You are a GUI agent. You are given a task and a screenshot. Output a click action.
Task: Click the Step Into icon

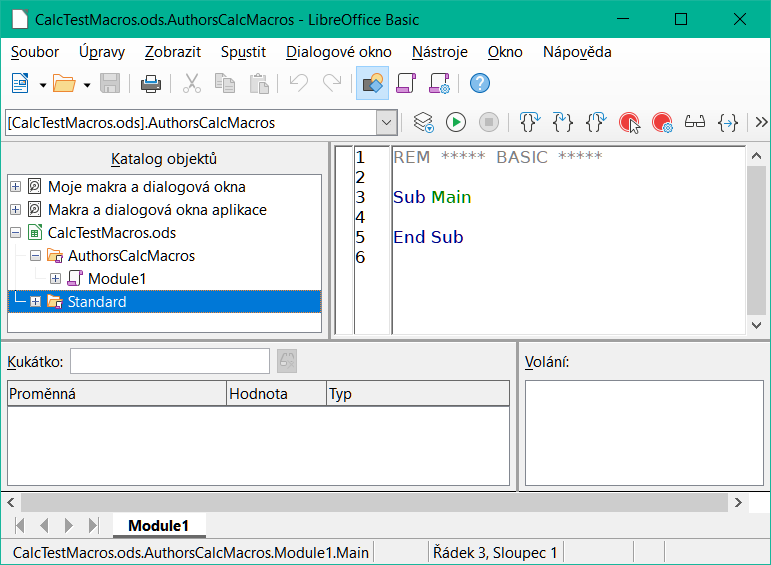coord(563,122)
